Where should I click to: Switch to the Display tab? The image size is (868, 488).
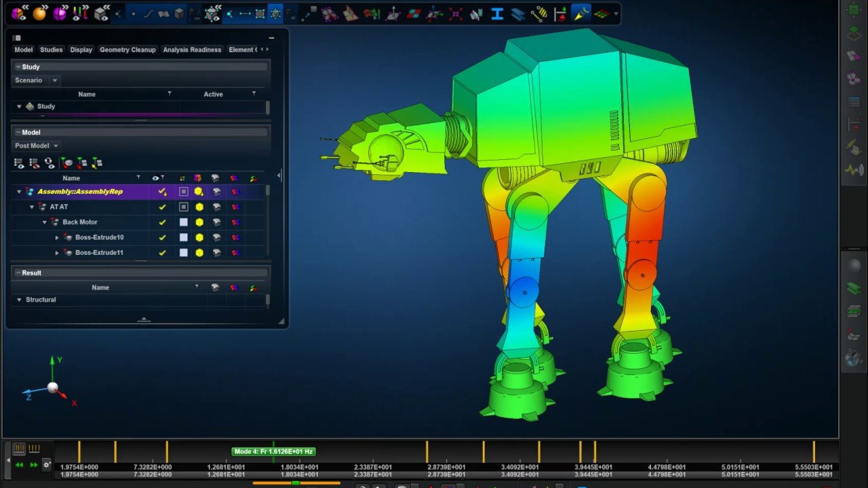(81, 49)
